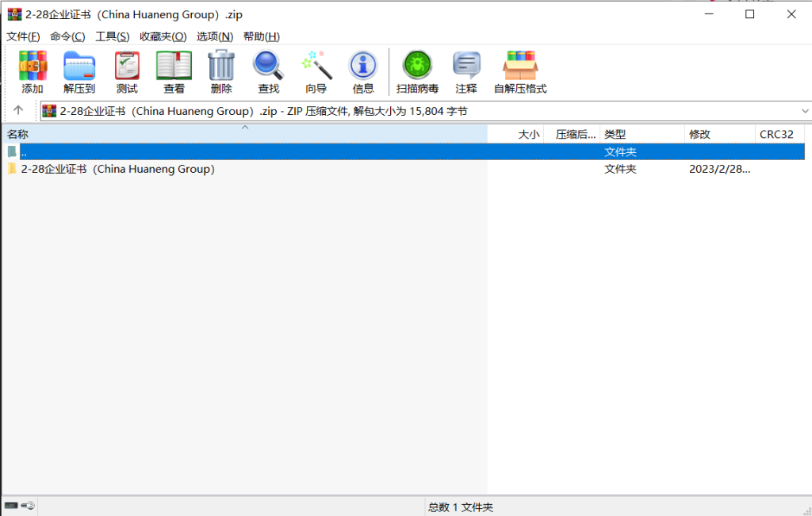Screen dimensions: 812x516
Task: Sort by 修改 column header
Action: coord(699,135)
